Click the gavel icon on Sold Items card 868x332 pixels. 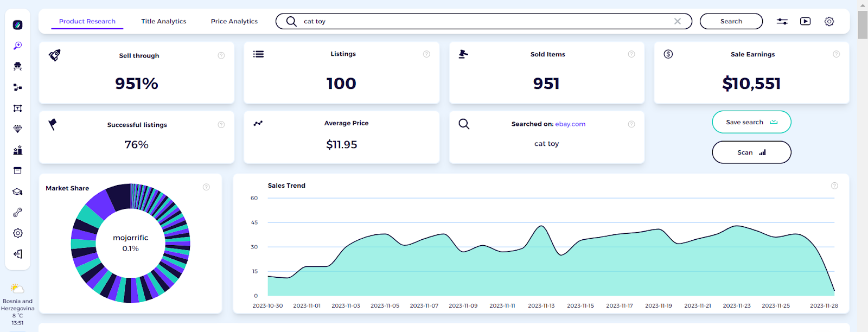(x=463, y=54)
